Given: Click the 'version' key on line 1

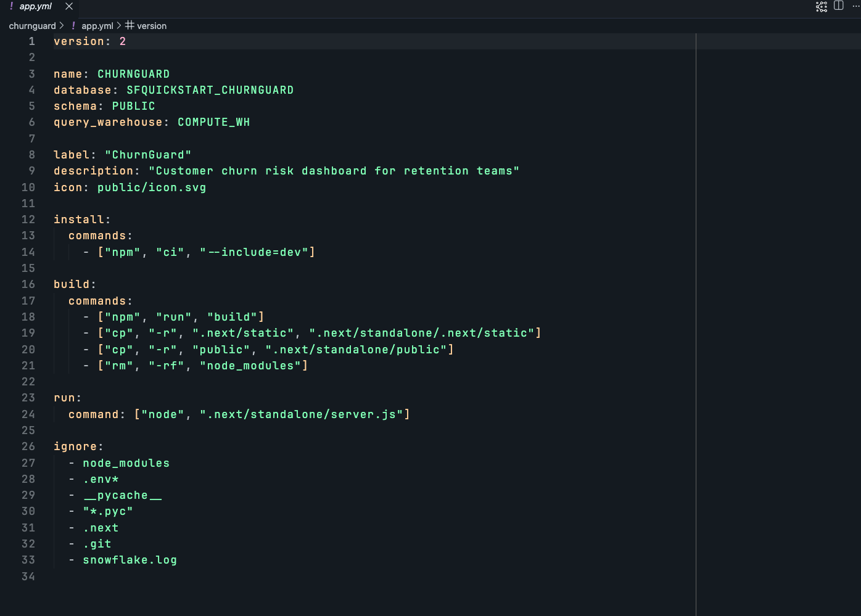Looking at the screenshot, I should (x=79, y=41).
